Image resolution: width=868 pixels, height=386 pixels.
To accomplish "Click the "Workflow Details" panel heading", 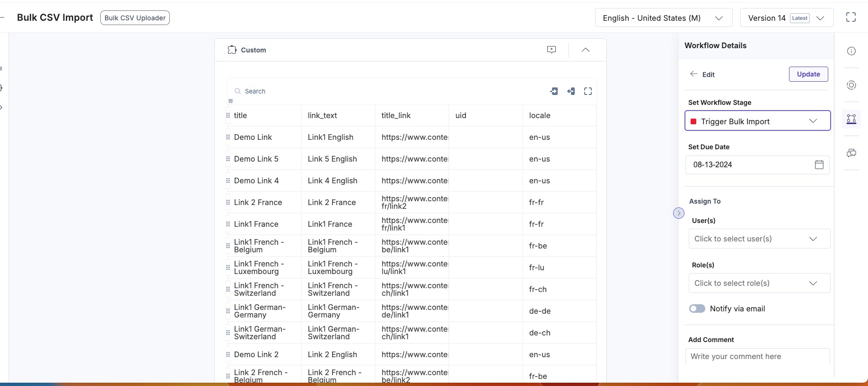I will coord(715,45).
